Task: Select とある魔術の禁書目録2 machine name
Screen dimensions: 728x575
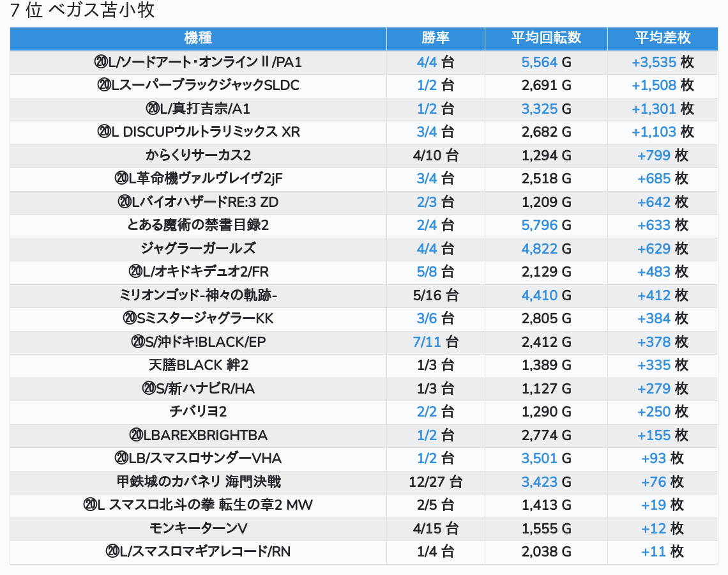Action: pyautogui.click(x=198, y=226)
